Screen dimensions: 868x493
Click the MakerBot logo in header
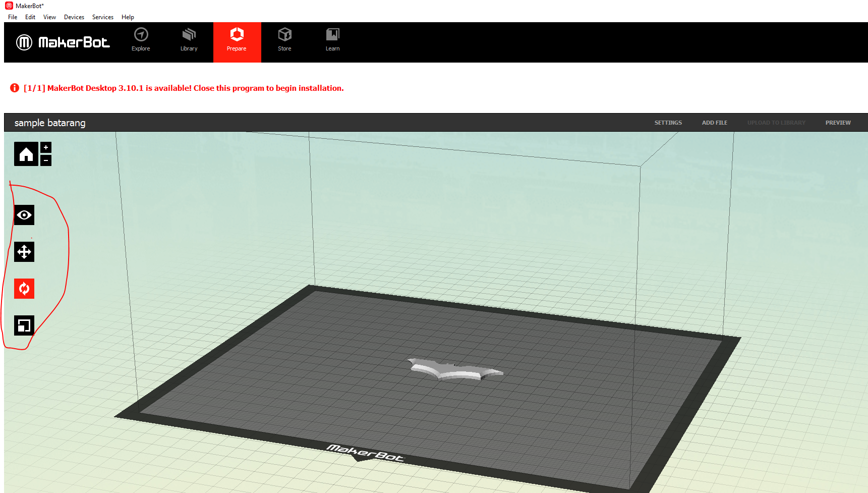(x=63, y=42)
